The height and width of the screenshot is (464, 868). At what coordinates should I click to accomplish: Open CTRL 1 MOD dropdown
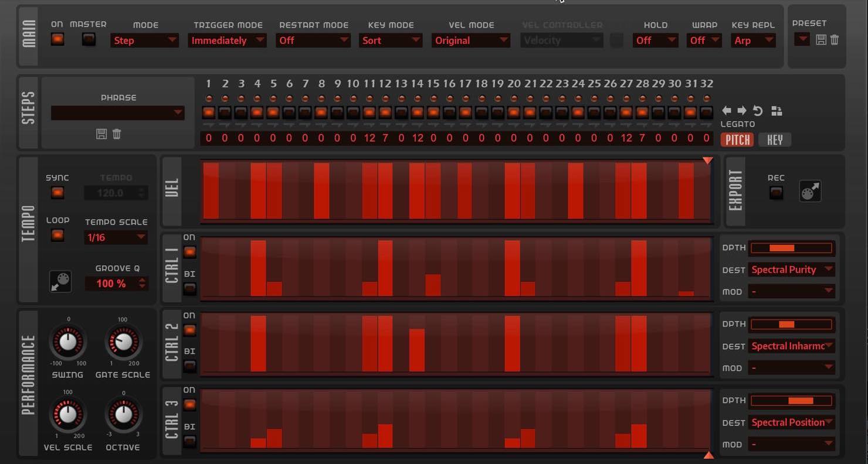click(792, 291)
